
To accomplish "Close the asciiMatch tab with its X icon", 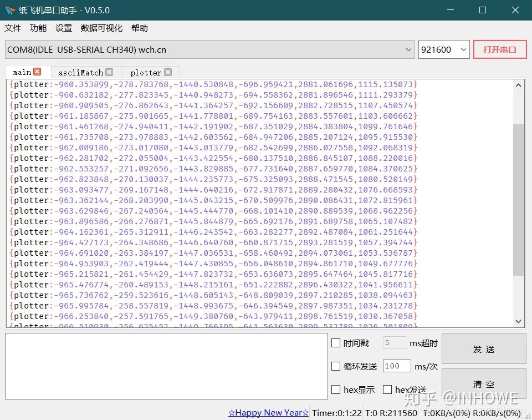I will tap(109, 72).
